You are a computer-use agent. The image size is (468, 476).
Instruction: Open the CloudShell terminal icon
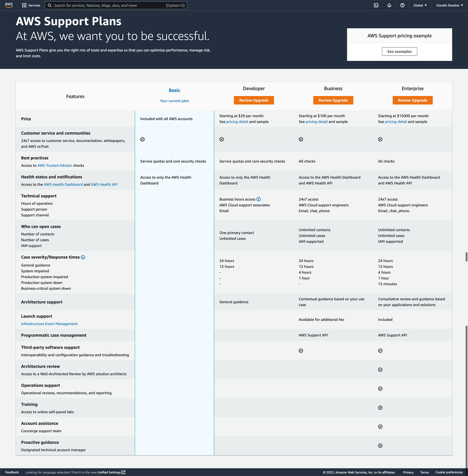[x=376, y=5]
